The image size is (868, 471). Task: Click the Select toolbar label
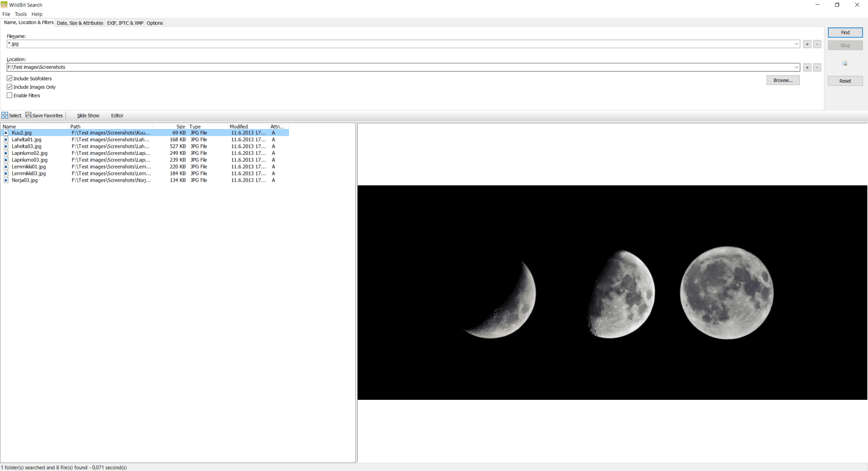coord(15,116)
